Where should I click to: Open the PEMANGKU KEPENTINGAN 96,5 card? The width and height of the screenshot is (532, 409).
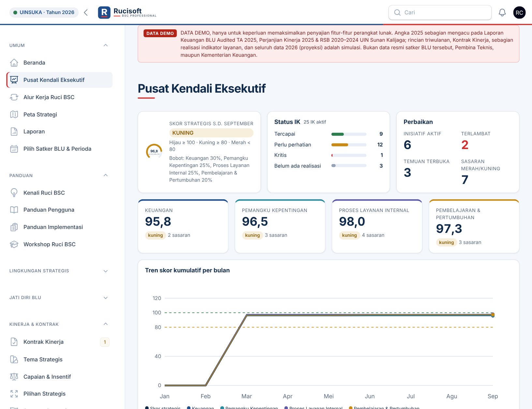[x=280, y=226]
